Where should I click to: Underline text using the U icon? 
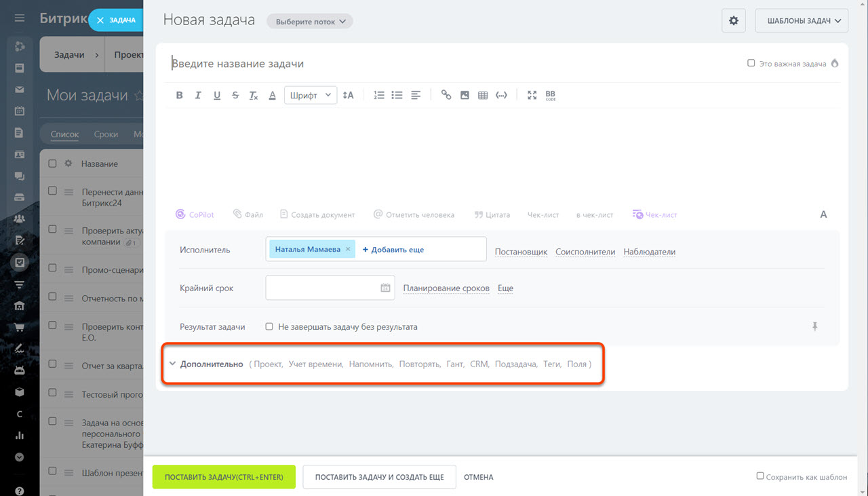(x=217, y=95)
